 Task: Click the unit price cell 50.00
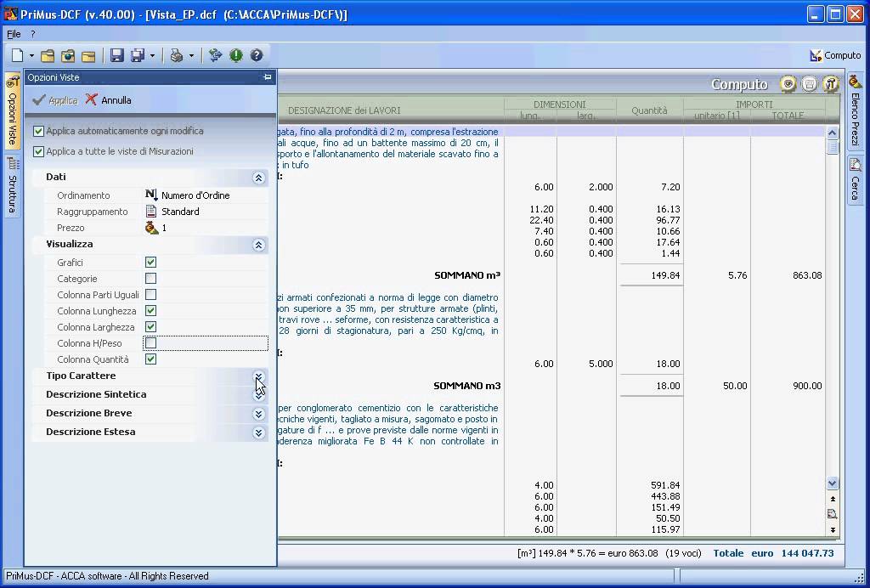pyautogui.click(x=735, y=386)
